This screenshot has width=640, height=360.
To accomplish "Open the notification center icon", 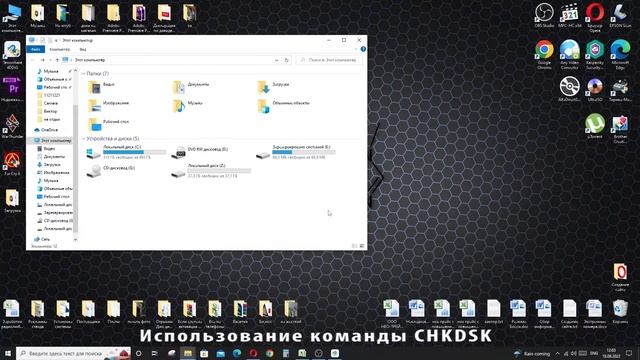I will [x=629, y=353].
